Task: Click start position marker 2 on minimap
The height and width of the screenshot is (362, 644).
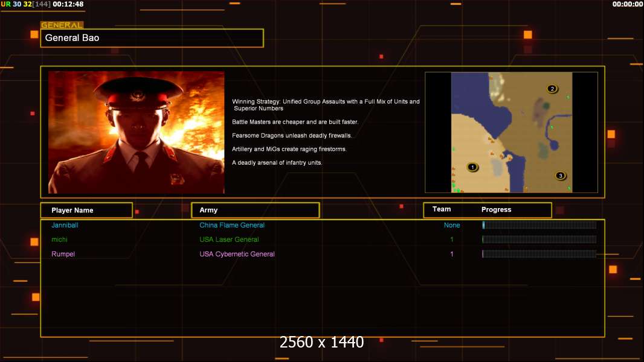Action: click(x=552, y=89)
